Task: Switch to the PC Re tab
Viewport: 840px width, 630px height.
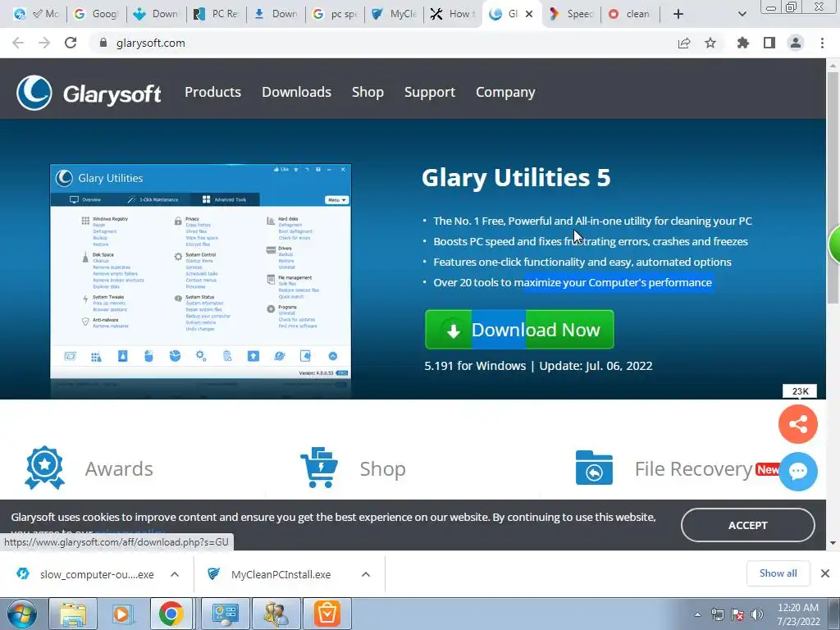Action: click(x=217, y=14)
